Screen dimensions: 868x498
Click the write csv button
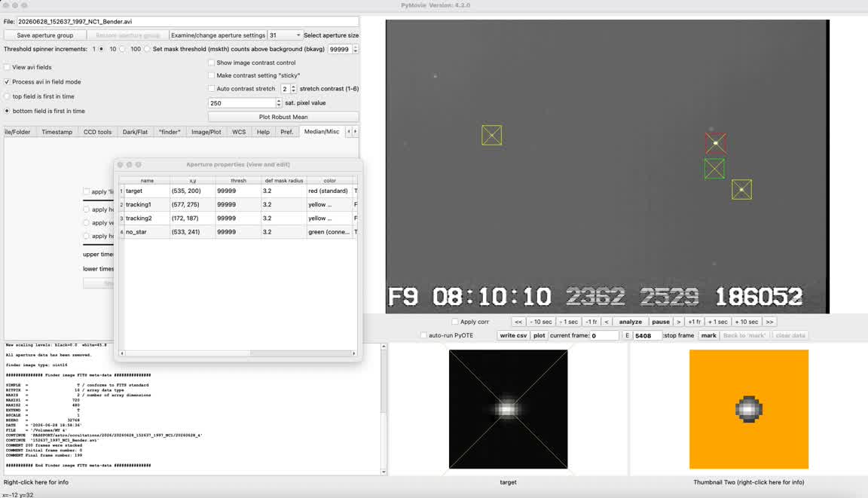click(513, 335)
